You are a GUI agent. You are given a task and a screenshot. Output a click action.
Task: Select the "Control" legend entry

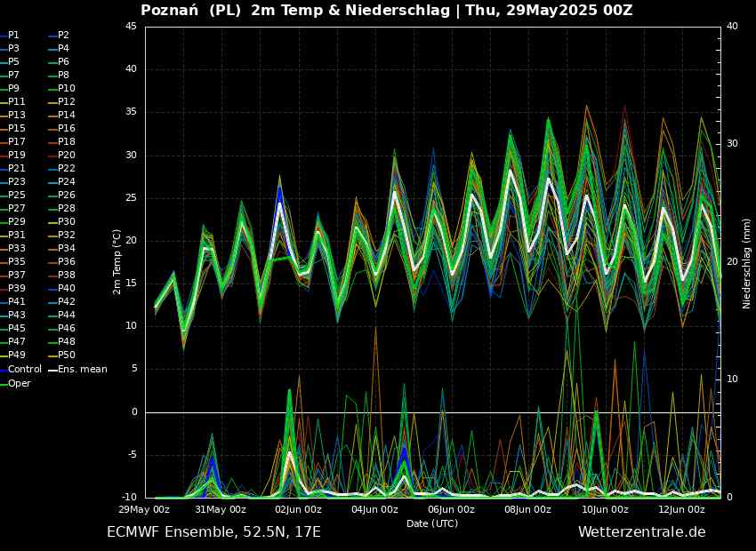click(20, 369)
